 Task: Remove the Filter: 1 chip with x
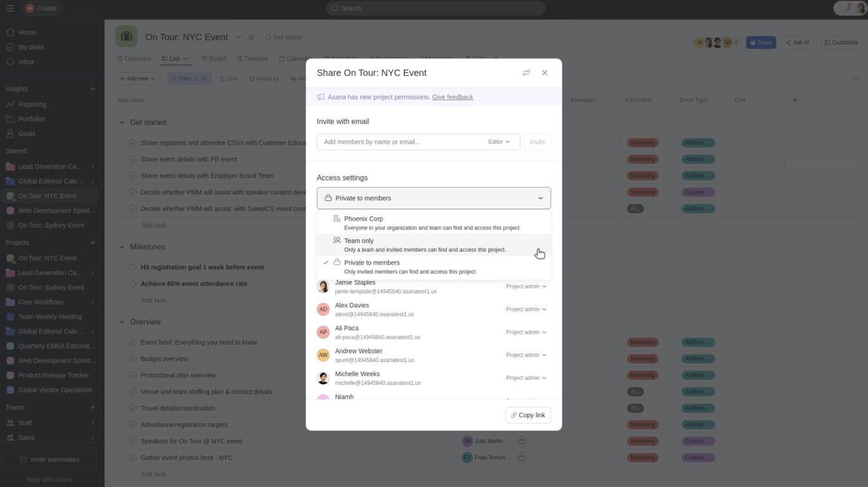click(x=203, y=79)
